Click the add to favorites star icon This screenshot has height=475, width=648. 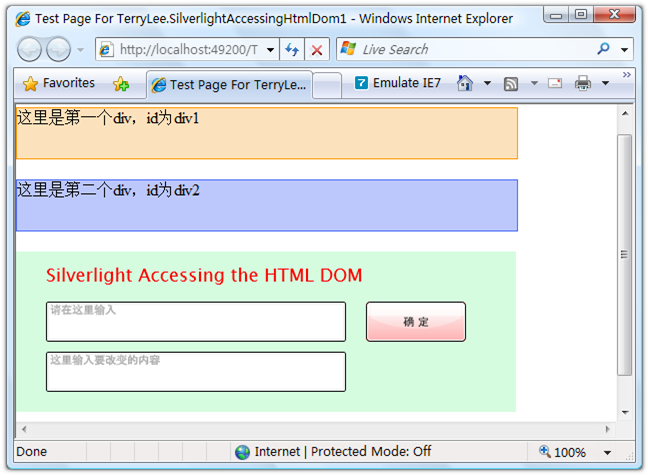(x=121, y=84)
